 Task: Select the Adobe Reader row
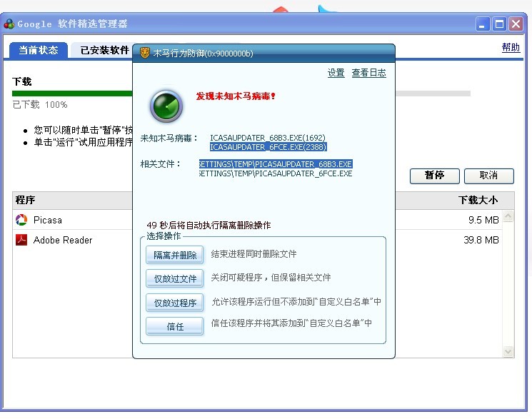pyautogui.click(x=258, y=240)
